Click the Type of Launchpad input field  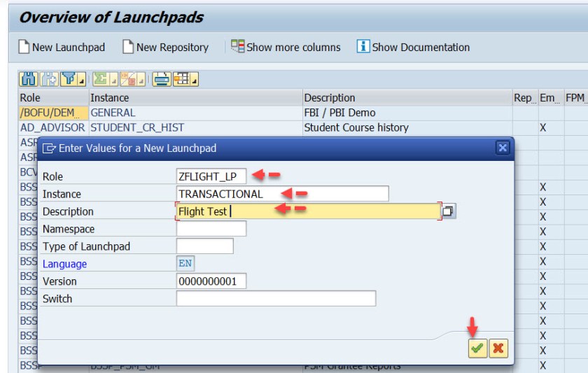click(204, 246)
